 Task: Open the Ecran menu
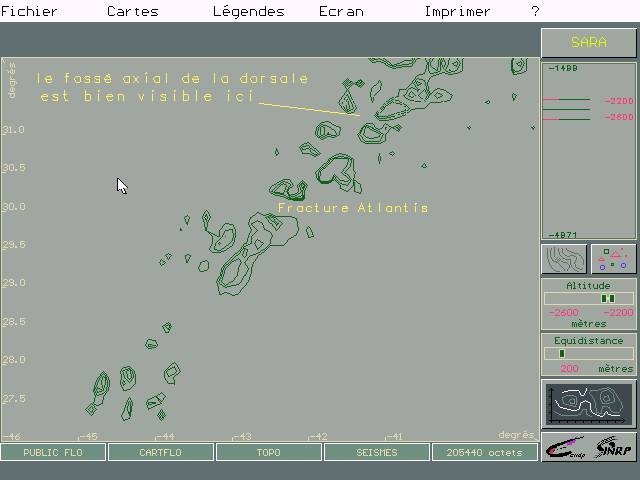pyautogui.click(x=340, y=12)
